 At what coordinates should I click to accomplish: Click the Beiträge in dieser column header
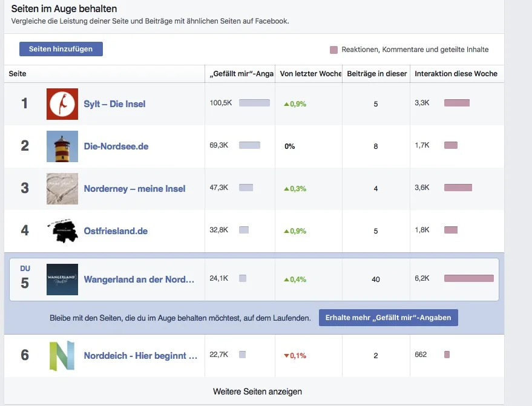(376, 74)
